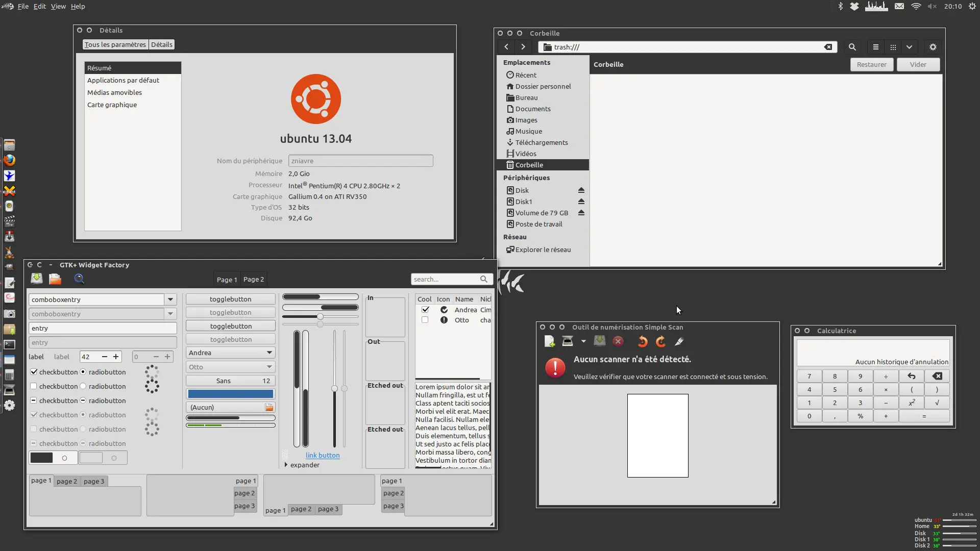Switch Corbeille to grid view icon
Viewport: 980px width, 551px height.
click(893, 47)
